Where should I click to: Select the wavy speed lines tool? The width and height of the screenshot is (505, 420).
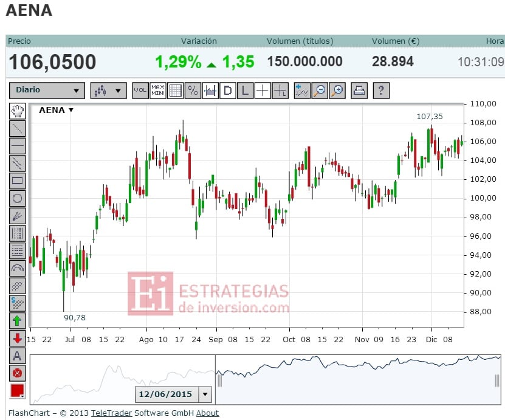[18, 285]
